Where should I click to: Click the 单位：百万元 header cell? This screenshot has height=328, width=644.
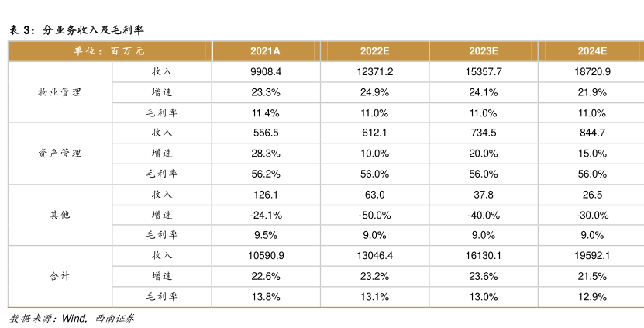click(109, 51)
